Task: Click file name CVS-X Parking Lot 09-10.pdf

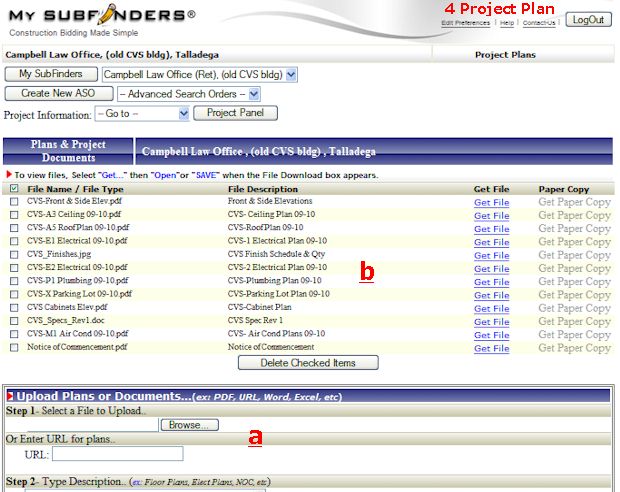Action: click(x=79, y=294)
